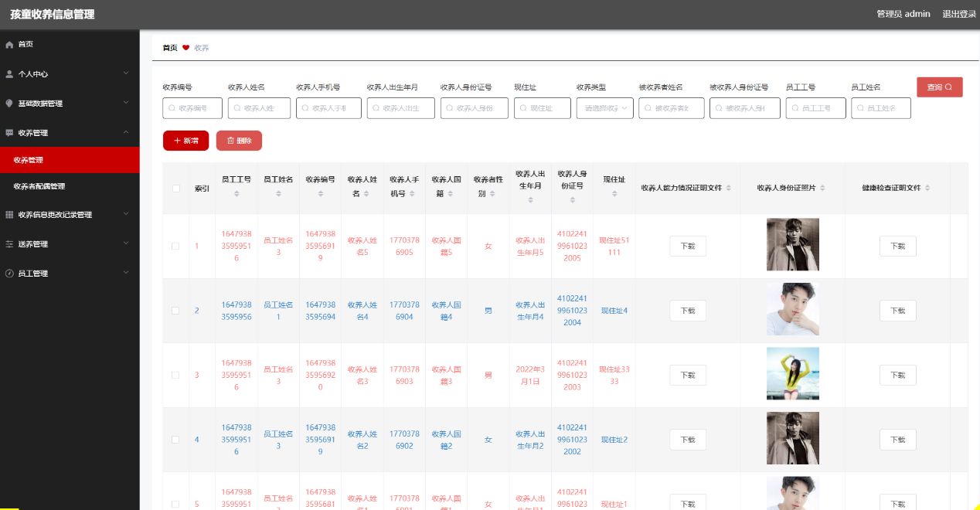This screenshot has width=980, height=510.
Task: Select the active 收养管理 submenu item
Action: point(70,160)
